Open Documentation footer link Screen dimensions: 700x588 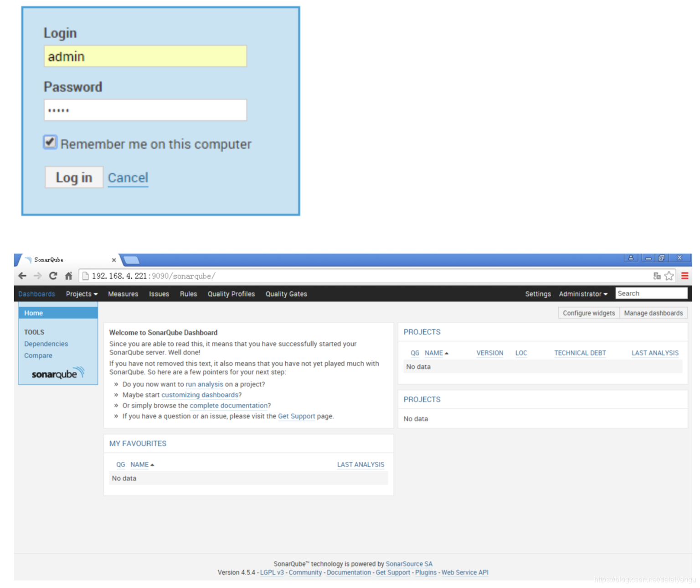[x=349, y=573]
